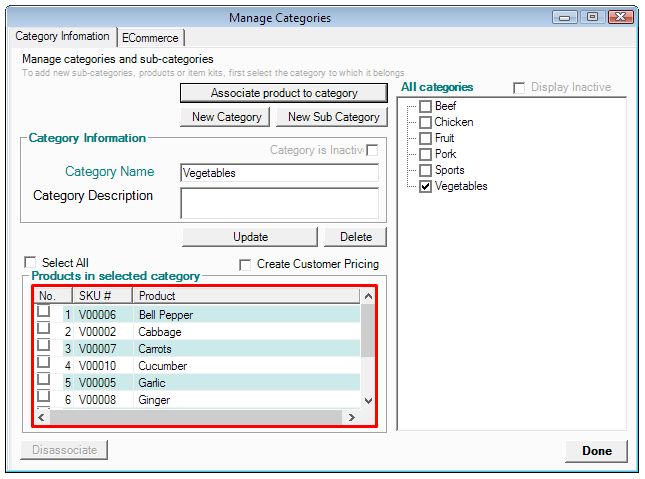The image size is (645, 479).
Task: Check the Beef category checkbox
Action: pos(426,106)
